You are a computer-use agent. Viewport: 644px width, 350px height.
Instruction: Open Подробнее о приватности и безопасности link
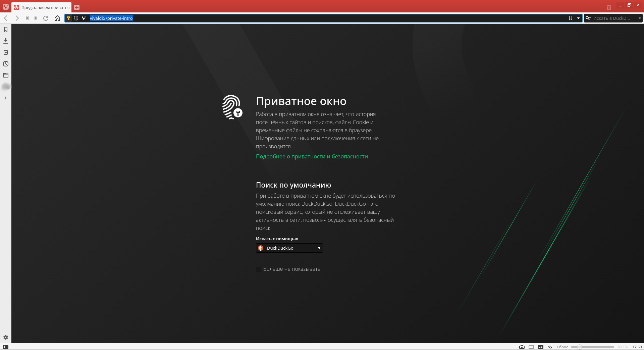[312, 156]
